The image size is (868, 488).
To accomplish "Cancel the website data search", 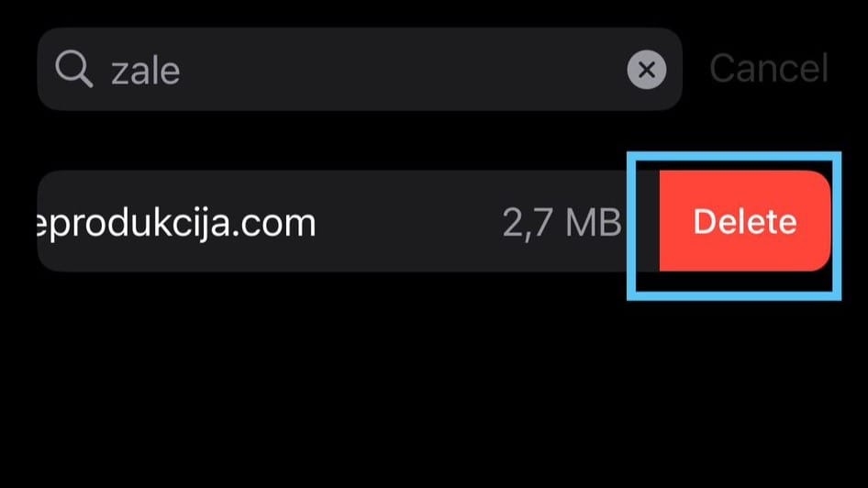I will tap(768, 69).
